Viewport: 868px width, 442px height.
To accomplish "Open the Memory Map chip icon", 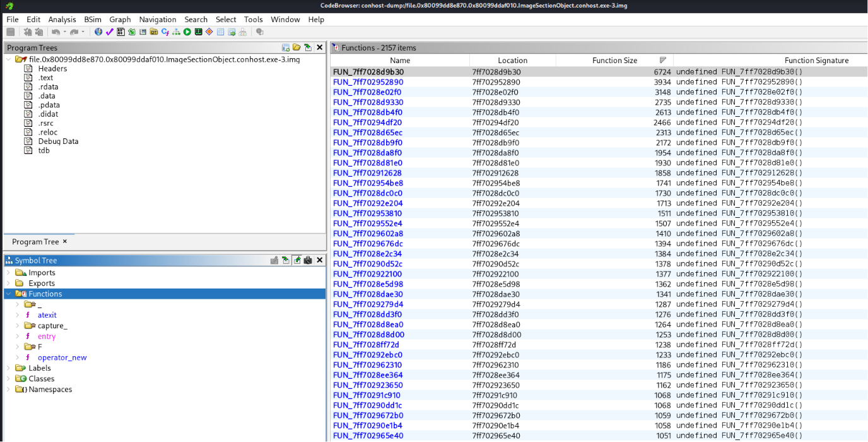I will (199, 32).
